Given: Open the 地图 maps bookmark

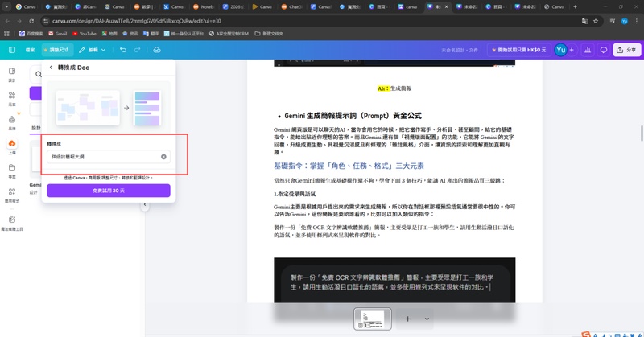Looking at the screenshot, I should click(109, 34).
